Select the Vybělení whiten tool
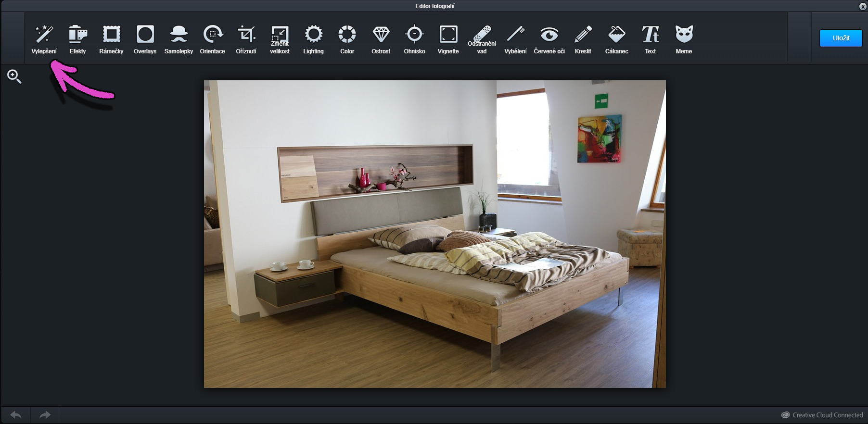The width and height of the screenshot is (868, 424). (515, 39)
